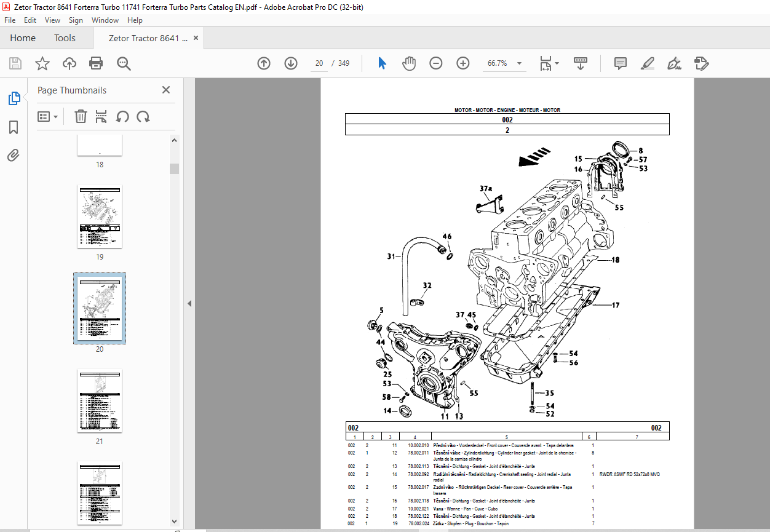This screenshot has height=532, width=770.
Task: Select page 19 thumbnail
Action: [100, 216]
